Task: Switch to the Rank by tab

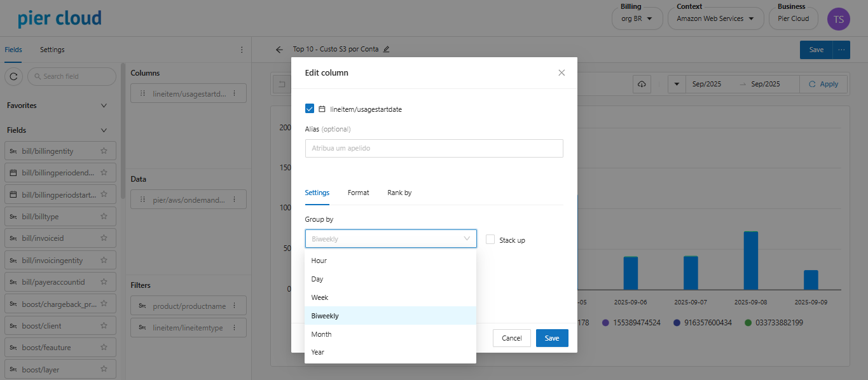Action: [399, 193]
